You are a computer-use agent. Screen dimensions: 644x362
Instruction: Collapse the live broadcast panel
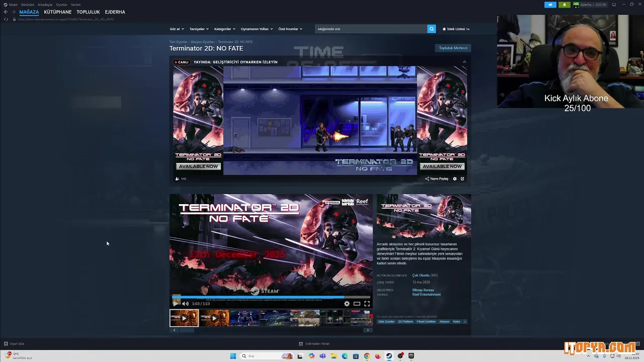[464, 62]
